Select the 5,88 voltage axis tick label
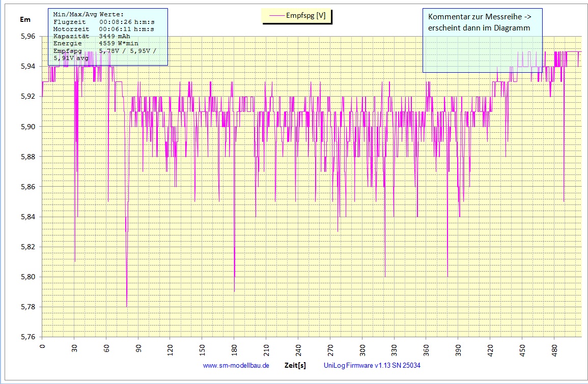 point(28,157)
